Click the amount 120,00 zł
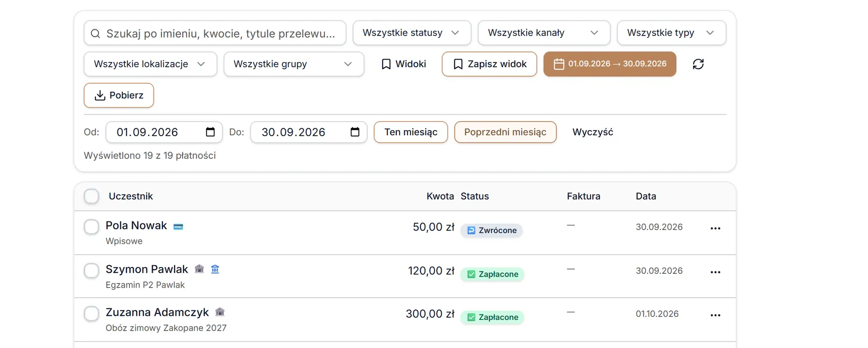The height and width of the screenshot is (348, 868). (x=431, y=271)
